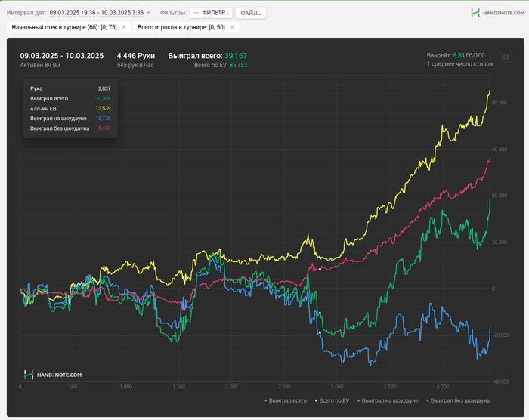Screen dimensions: 529x420
Task: Remove the "Начальный стек в турнире" filter
Action: (124, 27)
